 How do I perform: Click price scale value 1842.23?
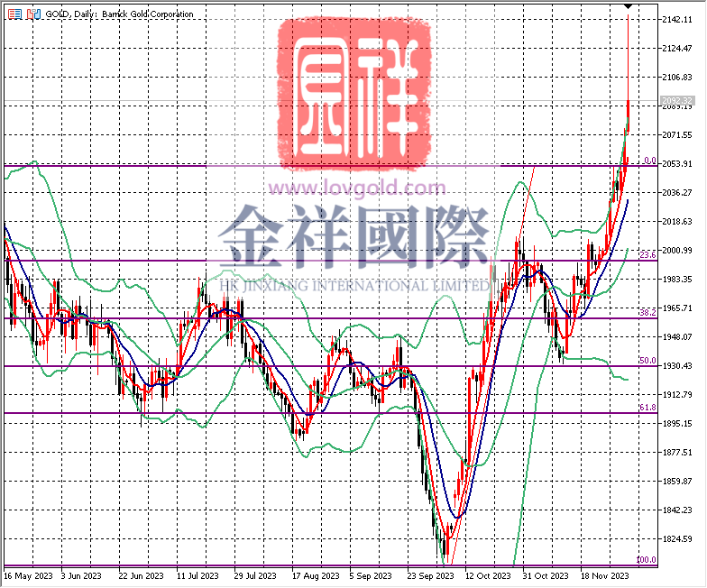(x=676, y=510)
